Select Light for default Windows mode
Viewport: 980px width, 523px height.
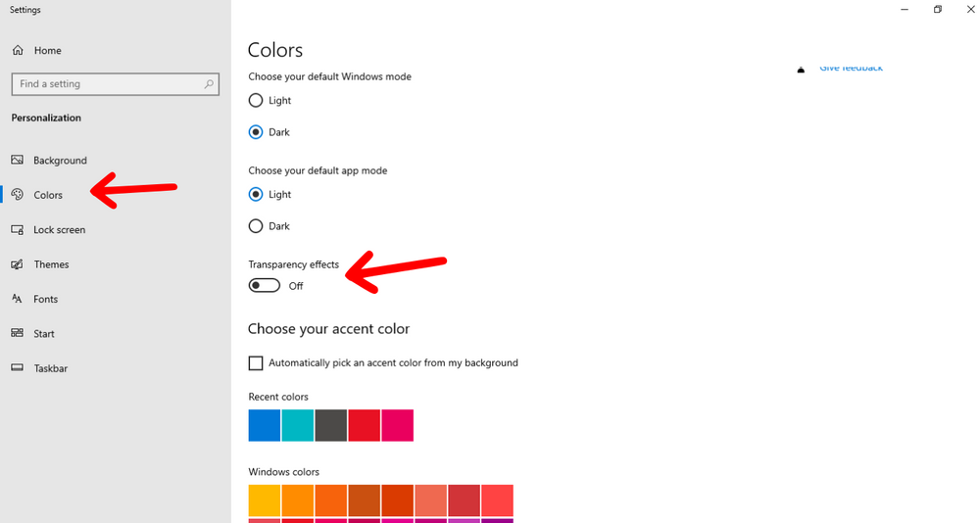tap(256, 100)
